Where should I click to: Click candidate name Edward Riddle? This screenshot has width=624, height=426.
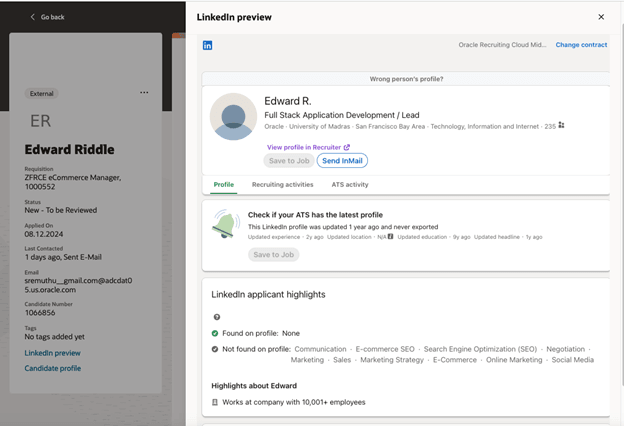69,149
